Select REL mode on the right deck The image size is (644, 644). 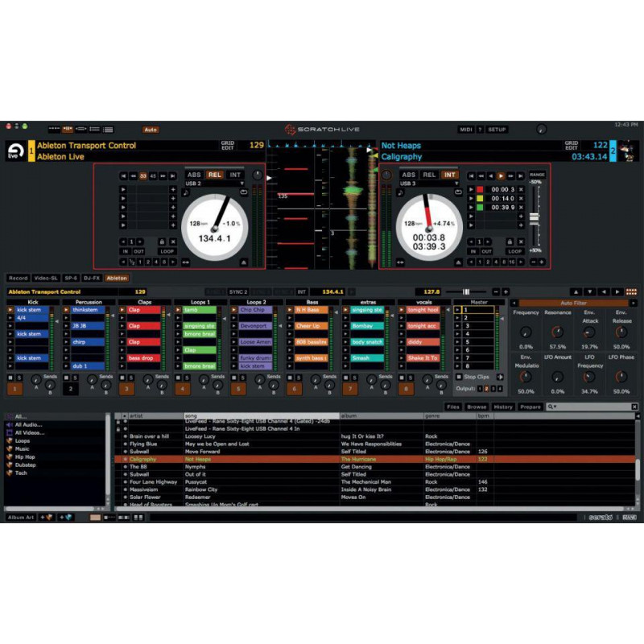[429, 175]
